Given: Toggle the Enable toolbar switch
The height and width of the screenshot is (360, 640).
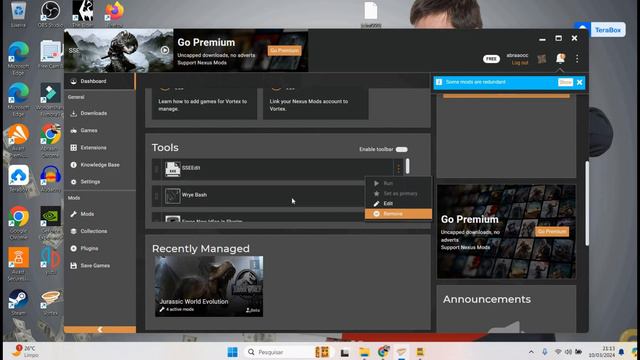Looking at the screenshot, I should (402, 149).
